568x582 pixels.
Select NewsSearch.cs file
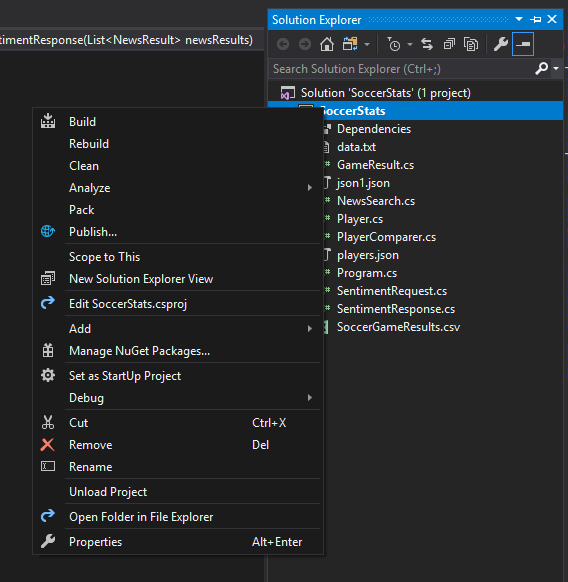[x=376, y=201]
